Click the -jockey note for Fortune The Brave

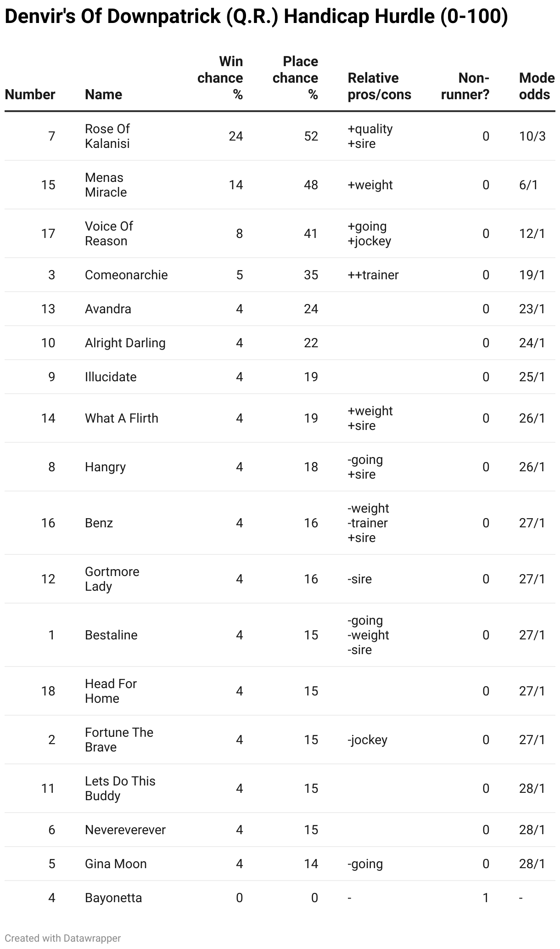[x=367, y=740]
